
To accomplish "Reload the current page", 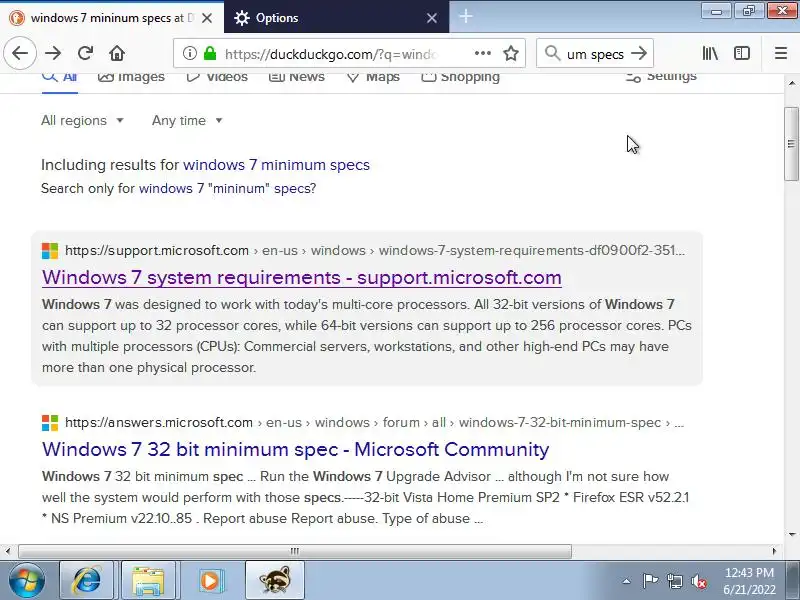I will click(x=85, y=53).
